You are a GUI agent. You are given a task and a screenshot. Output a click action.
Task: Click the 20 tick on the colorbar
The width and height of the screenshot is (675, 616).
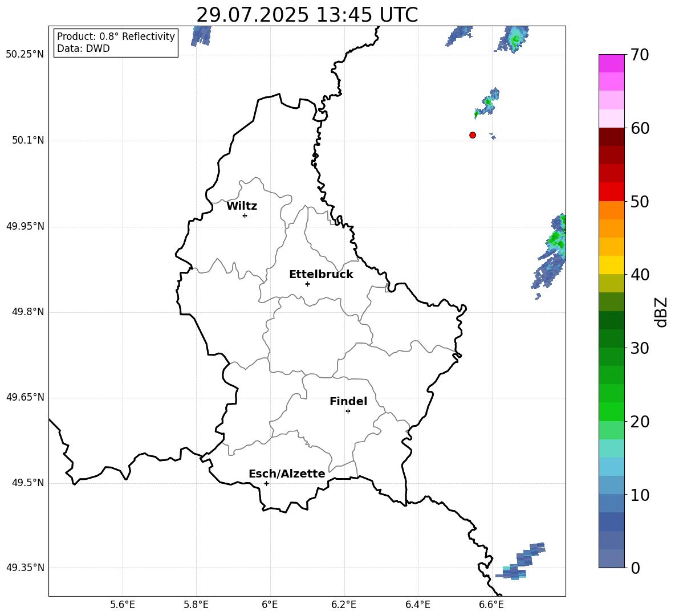640,421
